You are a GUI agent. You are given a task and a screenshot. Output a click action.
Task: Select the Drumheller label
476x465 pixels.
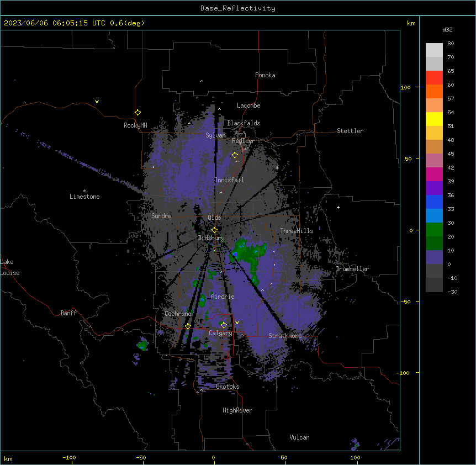(x=352, y=269)
